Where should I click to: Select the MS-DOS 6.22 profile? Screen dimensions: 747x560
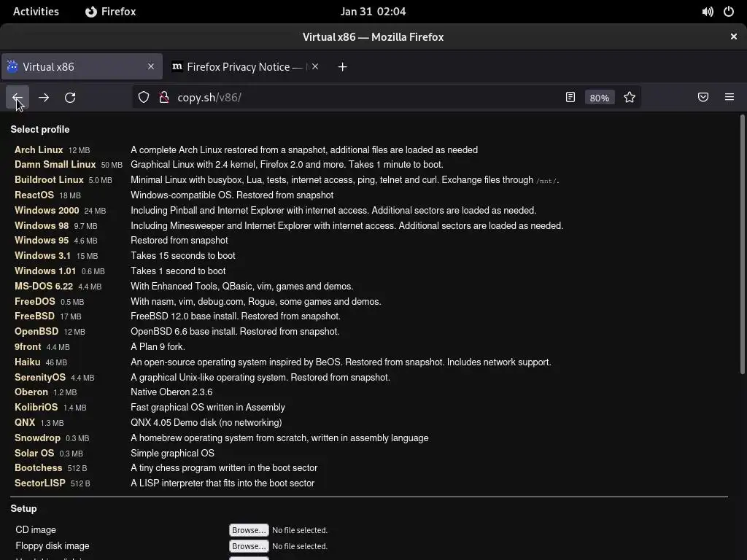44,286
